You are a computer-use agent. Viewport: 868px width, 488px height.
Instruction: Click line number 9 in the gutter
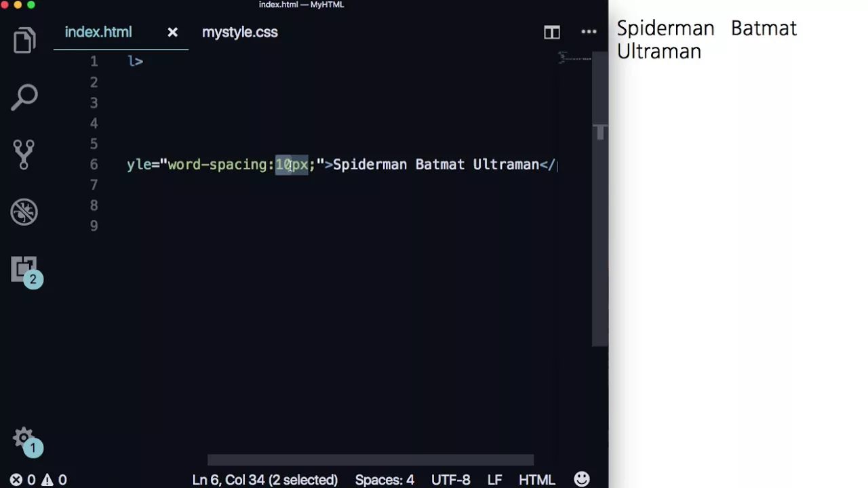pos(94,226)
